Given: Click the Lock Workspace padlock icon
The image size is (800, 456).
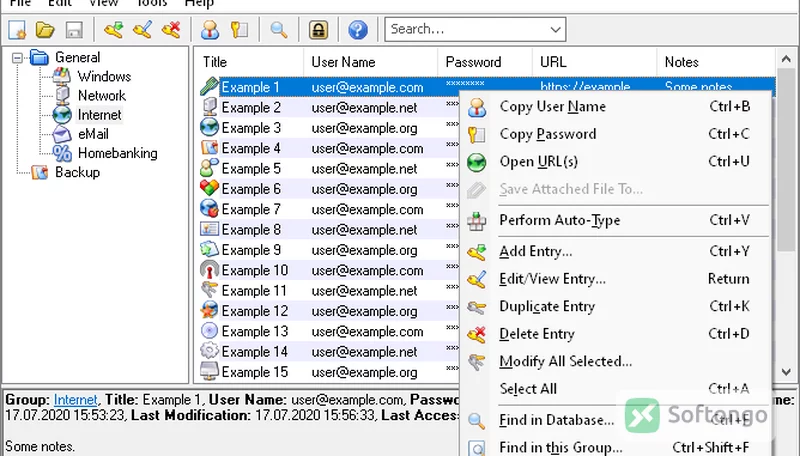Looking at the screenshot, I should click(x=318, y=30).
